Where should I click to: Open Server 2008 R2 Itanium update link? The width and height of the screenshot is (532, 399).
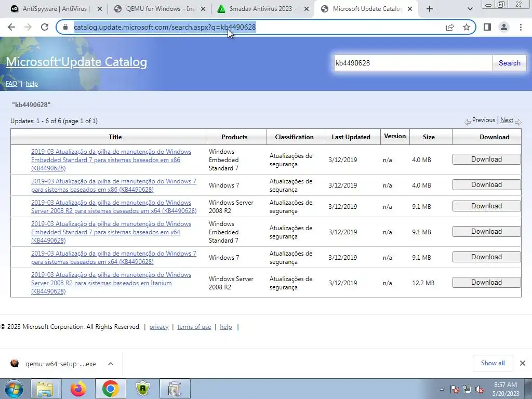pyautogui.click(x=111, y=283)
